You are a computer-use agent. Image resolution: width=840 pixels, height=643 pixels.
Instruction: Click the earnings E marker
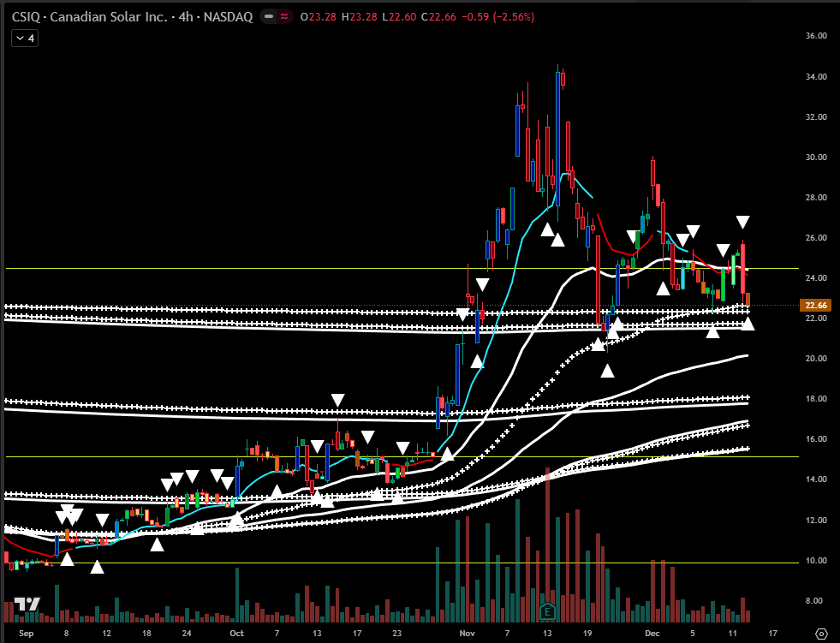[547, 610]
